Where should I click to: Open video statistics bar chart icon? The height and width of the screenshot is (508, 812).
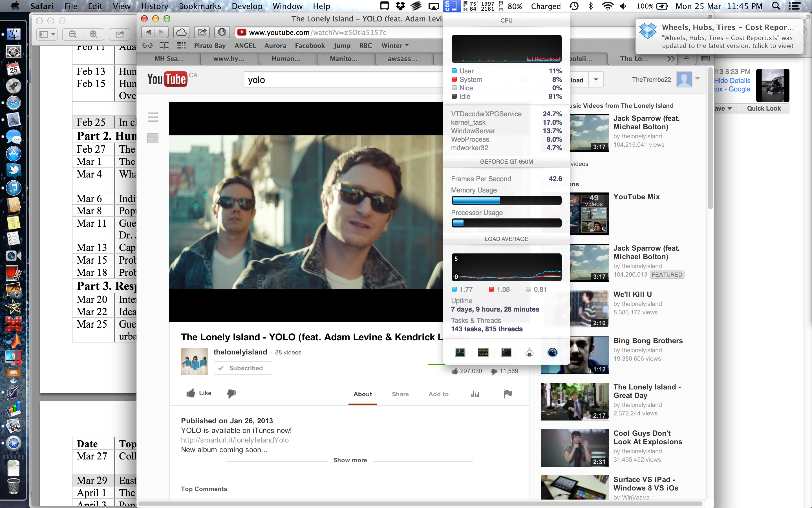click(475, 394)
